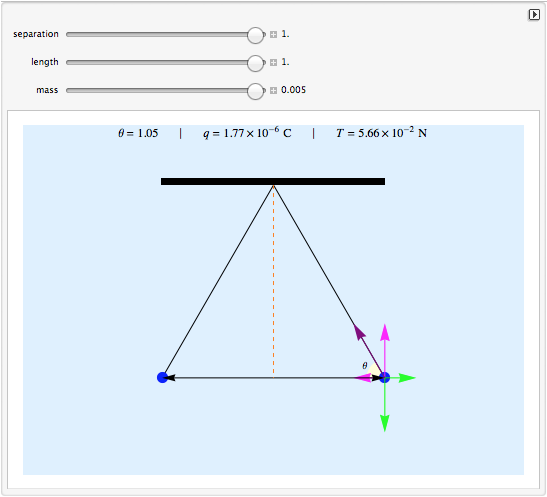Click the purple tension arrow head
Viewport: 547px width, 497px height.
[x=359, y=331]
